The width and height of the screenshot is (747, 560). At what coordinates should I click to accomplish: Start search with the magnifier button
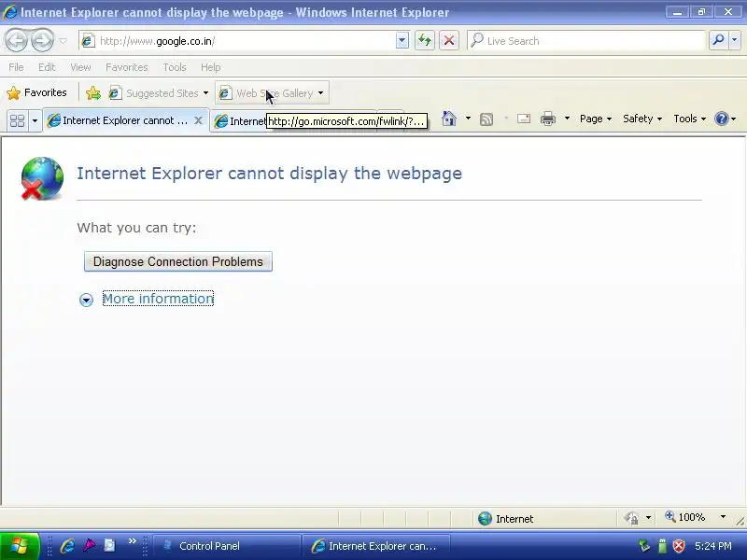[718, 41]
